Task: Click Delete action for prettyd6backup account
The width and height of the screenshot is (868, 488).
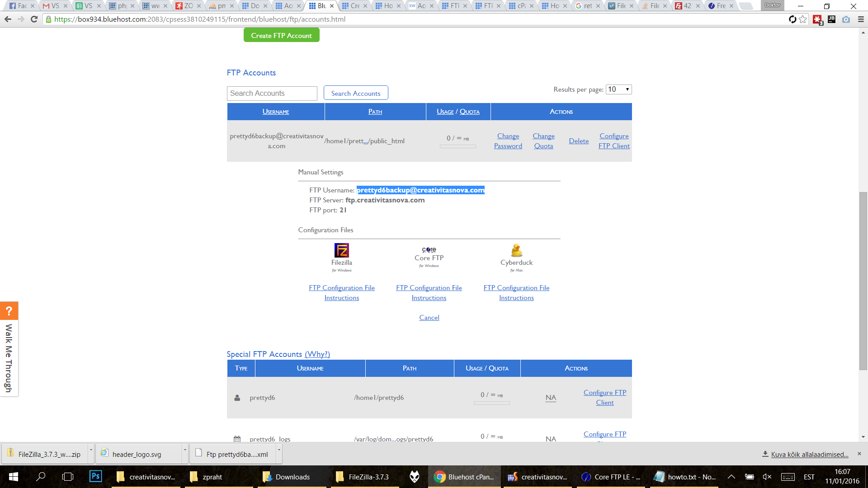Action: [x=578, y=141]
